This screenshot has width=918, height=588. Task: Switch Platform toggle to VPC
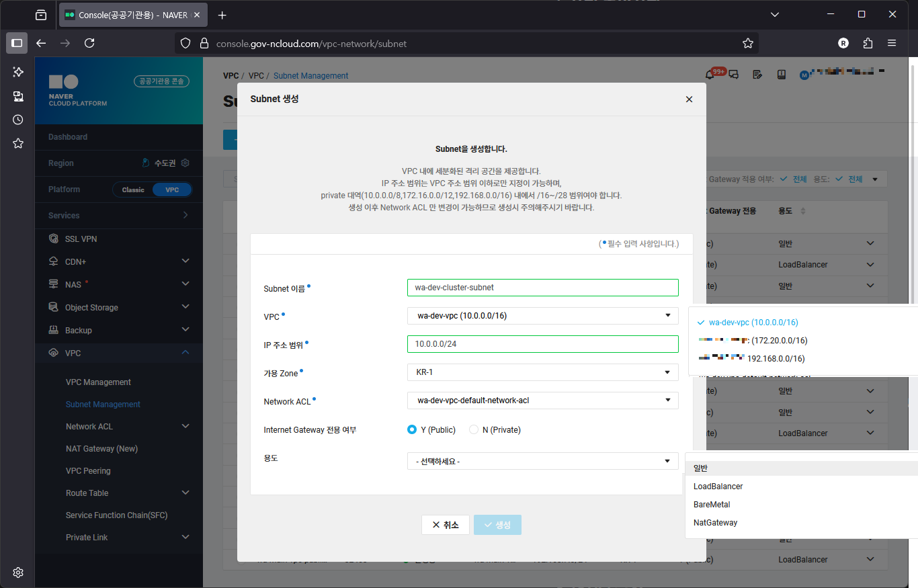click(172, 190)
